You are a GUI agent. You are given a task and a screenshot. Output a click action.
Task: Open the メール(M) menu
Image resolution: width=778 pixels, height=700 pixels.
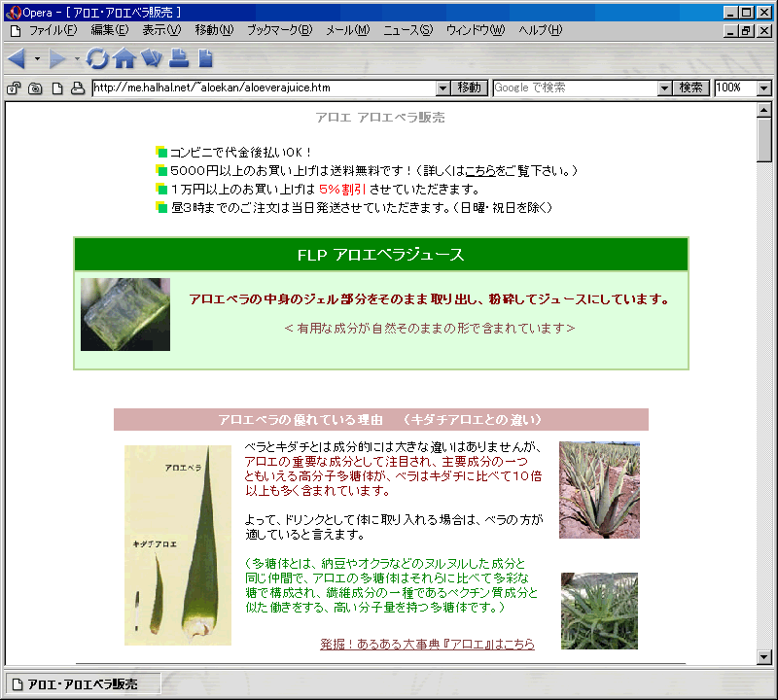348,30
